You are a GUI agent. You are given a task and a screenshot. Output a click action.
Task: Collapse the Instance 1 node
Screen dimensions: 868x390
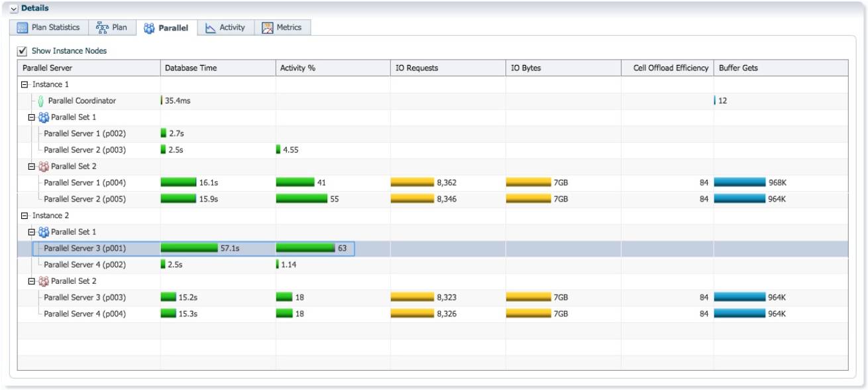[25, 85]
